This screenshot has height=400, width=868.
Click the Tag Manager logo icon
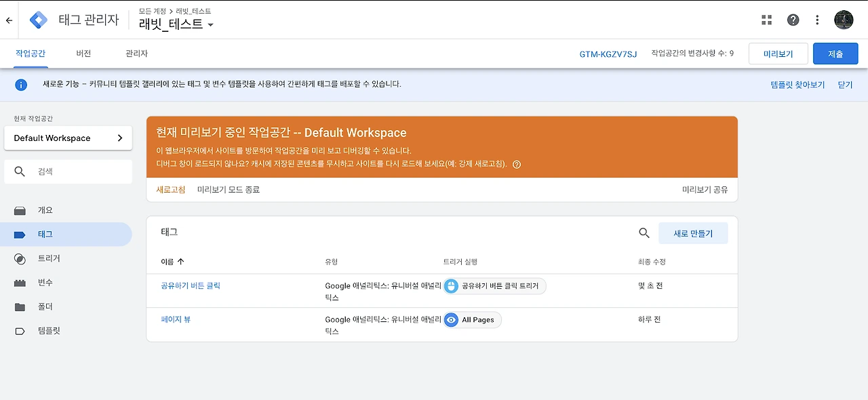coord(39,20)
